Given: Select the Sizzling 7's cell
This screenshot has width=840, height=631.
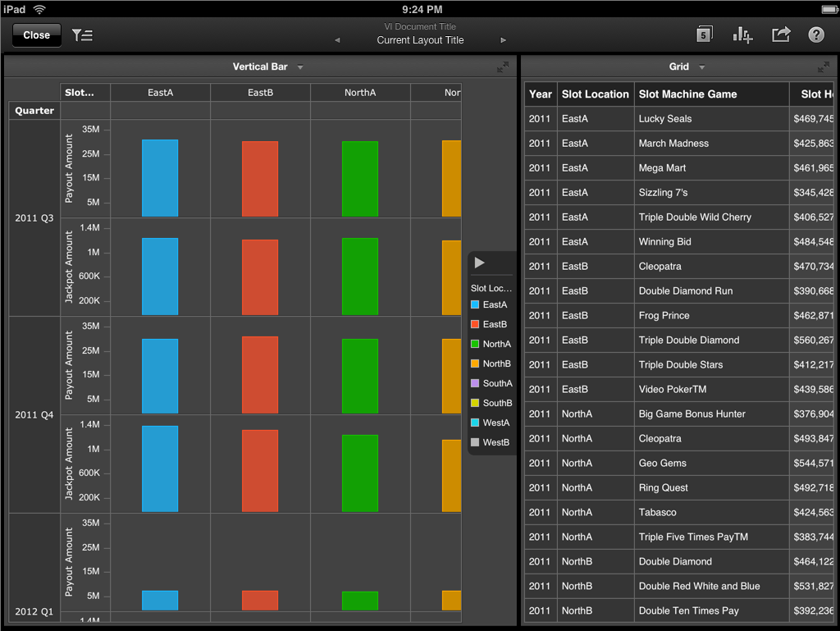Looking at the screenshot, I should click(711, 193).
